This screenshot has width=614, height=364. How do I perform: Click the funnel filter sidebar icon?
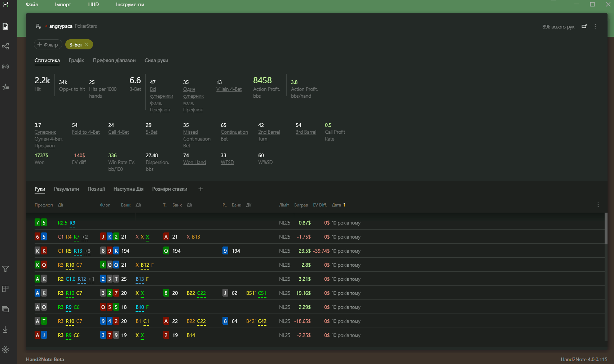click(5, 269)
